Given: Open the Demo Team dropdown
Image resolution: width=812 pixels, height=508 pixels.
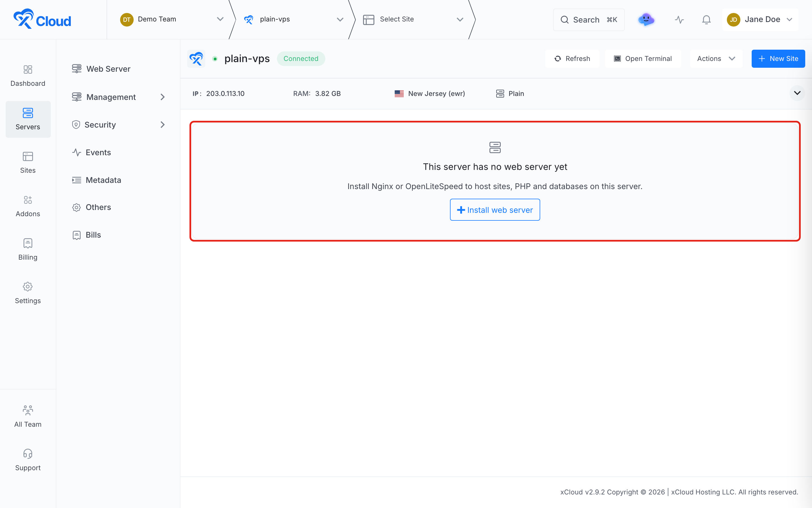Looking at the screenshot, I should 172,19.
